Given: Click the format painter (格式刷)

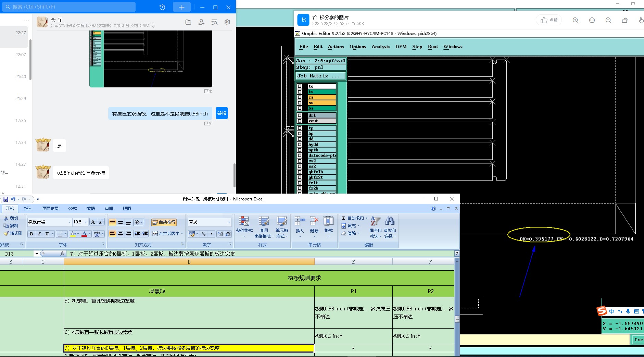Looking at the screenshot, I should point(13,233).
